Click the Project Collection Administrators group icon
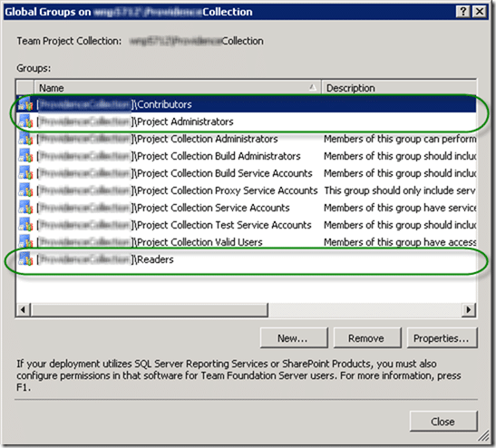The height and width of the screenshot is (448, 496). pos(25,139)
